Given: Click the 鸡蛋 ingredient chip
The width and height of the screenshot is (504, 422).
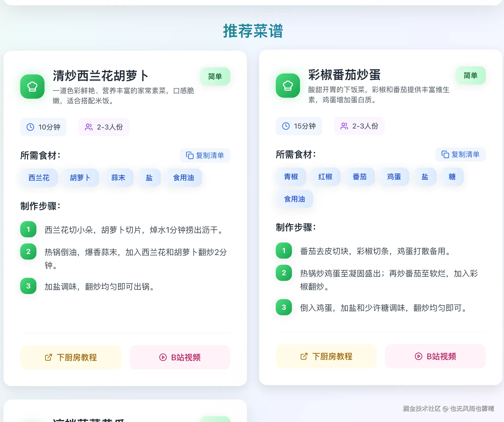Looking at the screenshot, I should tap(394, 177).
